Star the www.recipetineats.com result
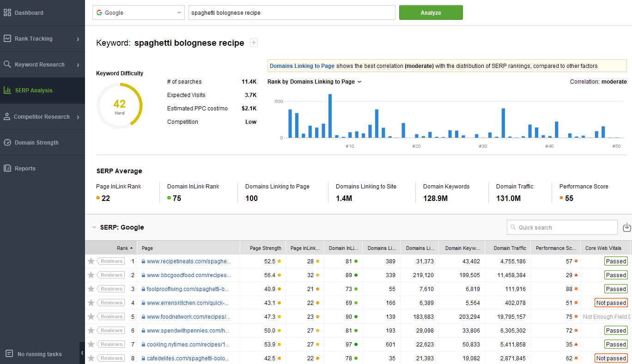Screen dimensions: 632x364 pyautogui.click(x=91, y=261)
